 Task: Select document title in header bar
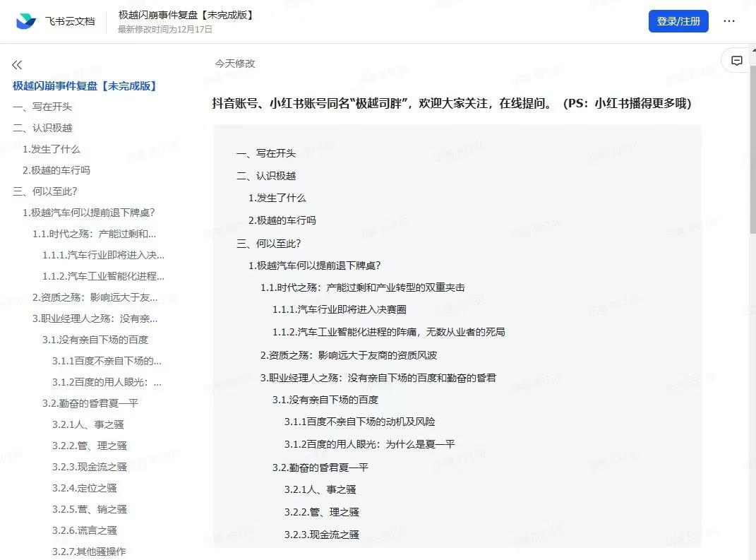click(186, 15)
